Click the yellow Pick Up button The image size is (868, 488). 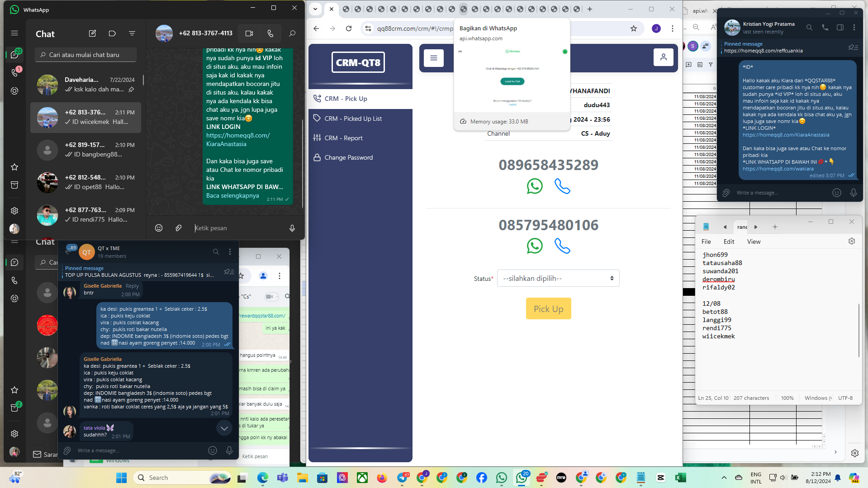tap(548, 308)
